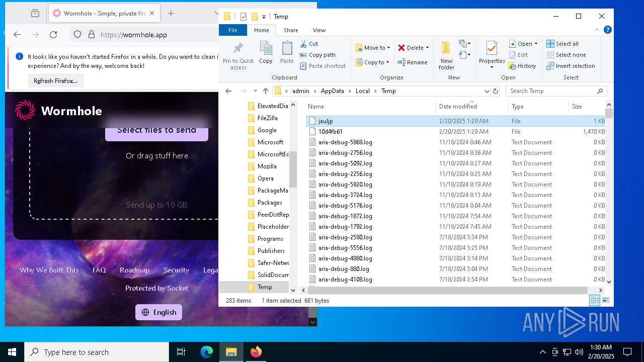Go back in File Explorer
Image resolution: width=644 pixels, height=362 pixels.
228,91
